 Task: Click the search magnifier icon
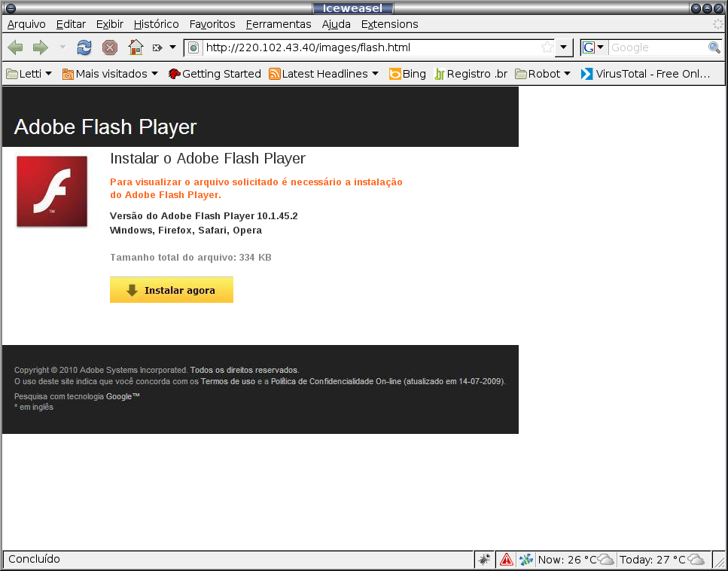pos(714,47)
